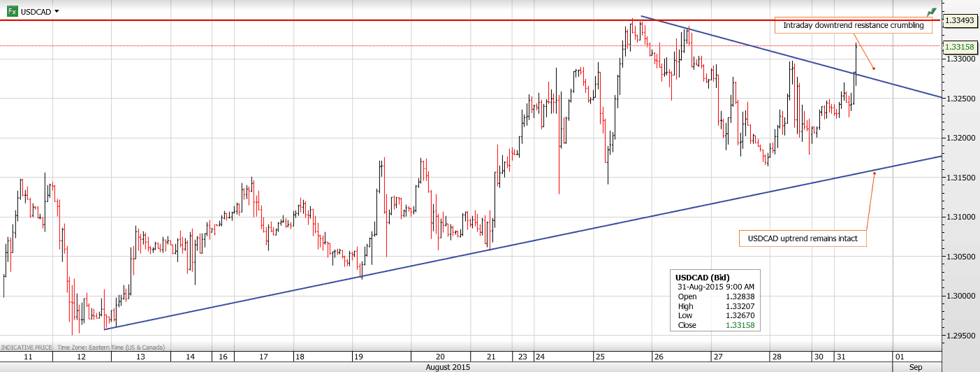980x372 pixels.
Task: Click the Sep month label on the time axis
Action: 915,367
